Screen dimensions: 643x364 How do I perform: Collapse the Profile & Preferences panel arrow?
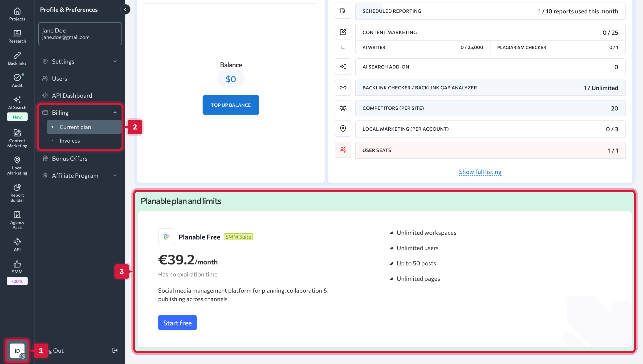(x=125, y=9)
